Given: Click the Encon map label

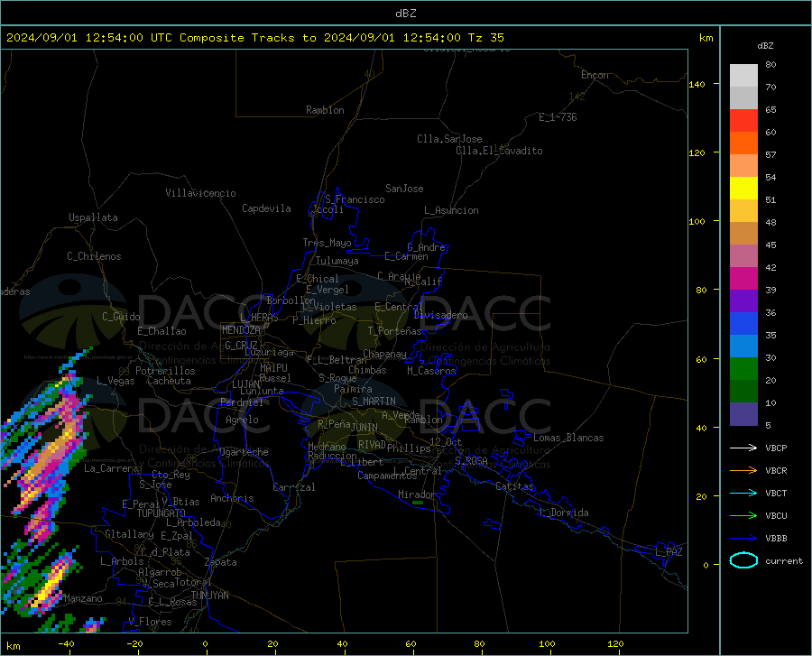Looking at the screenshot, I should click(x=595, y=75).
